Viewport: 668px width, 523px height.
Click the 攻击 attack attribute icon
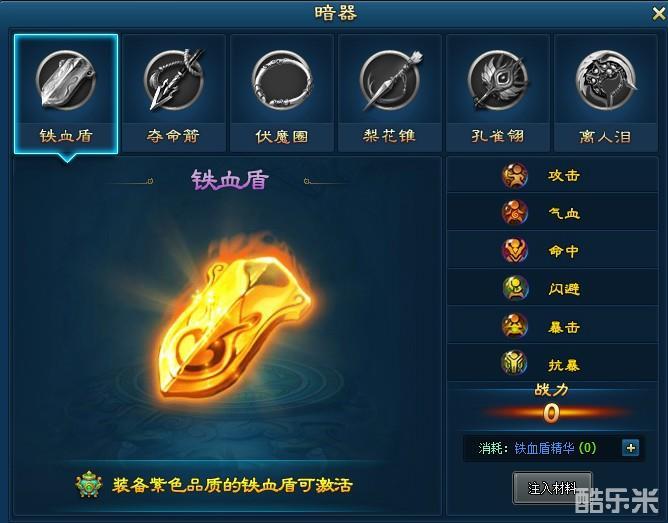(x=514, y=175)
